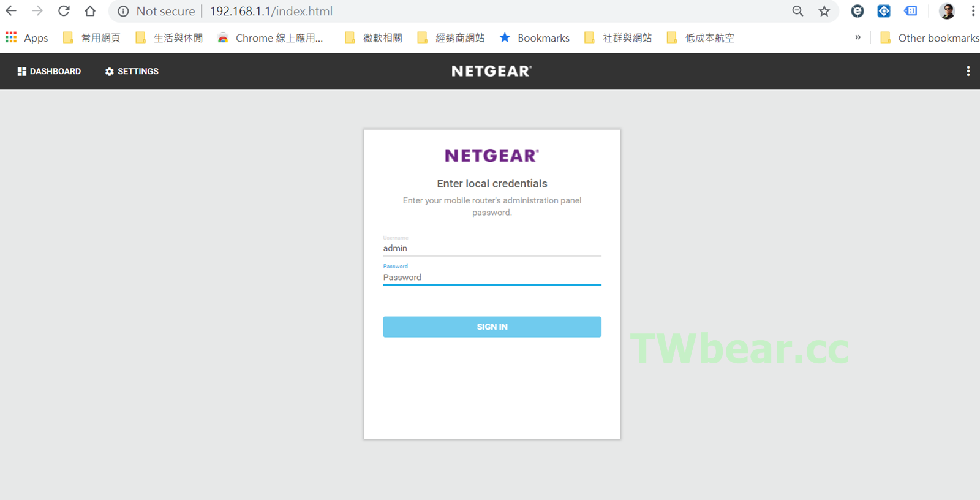Open the Chrome three-dot menu
This screenshot has height=500, width=980.
point(973,11)
